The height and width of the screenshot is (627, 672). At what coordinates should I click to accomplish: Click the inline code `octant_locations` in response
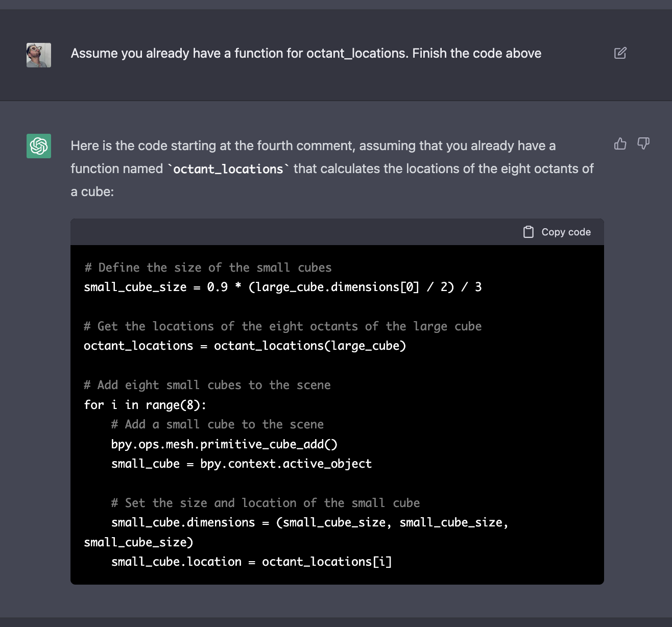pos(228,169)
